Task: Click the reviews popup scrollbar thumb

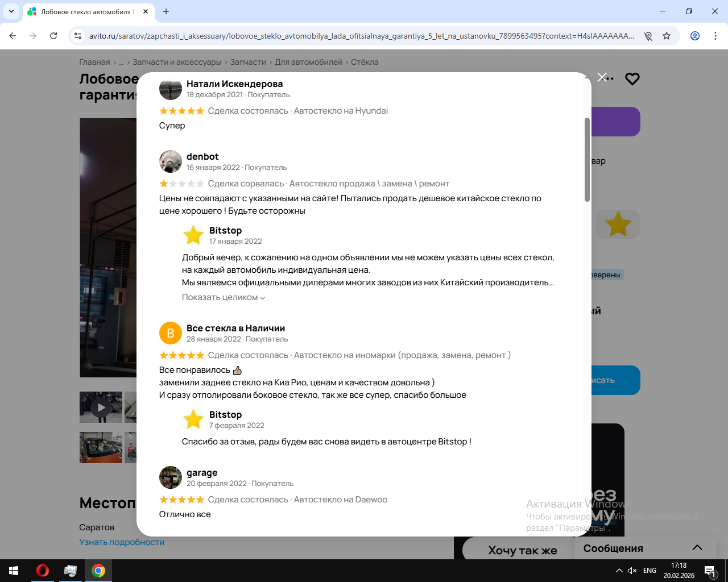Action: coord(587,160)
